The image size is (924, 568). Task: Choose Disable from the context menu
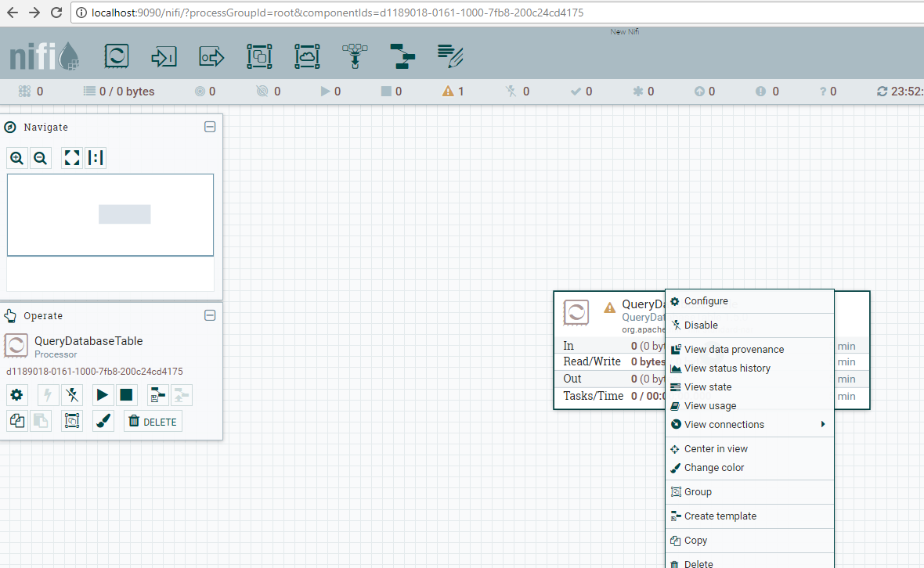click(749, 325)
